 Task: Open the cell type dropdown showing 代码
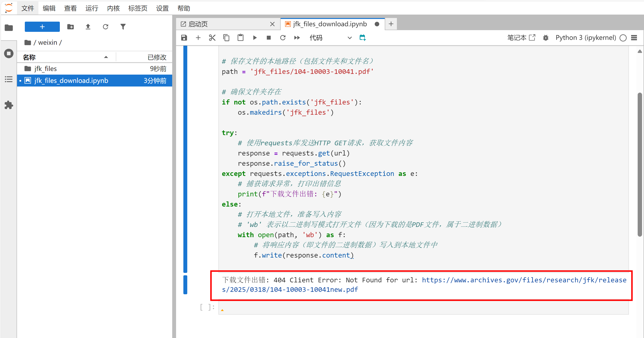(330, 38)
